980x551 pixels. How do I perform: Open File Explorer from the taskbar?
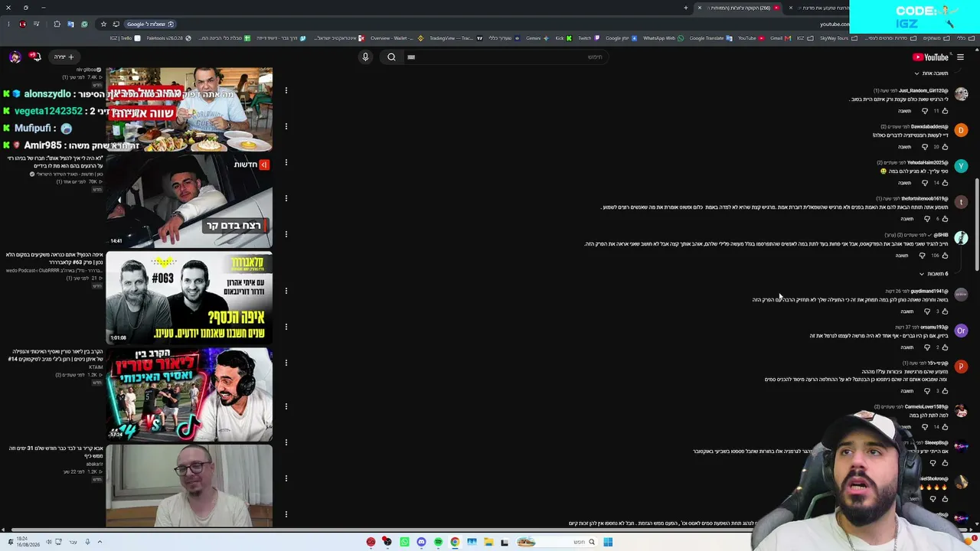tap(488, 542)
